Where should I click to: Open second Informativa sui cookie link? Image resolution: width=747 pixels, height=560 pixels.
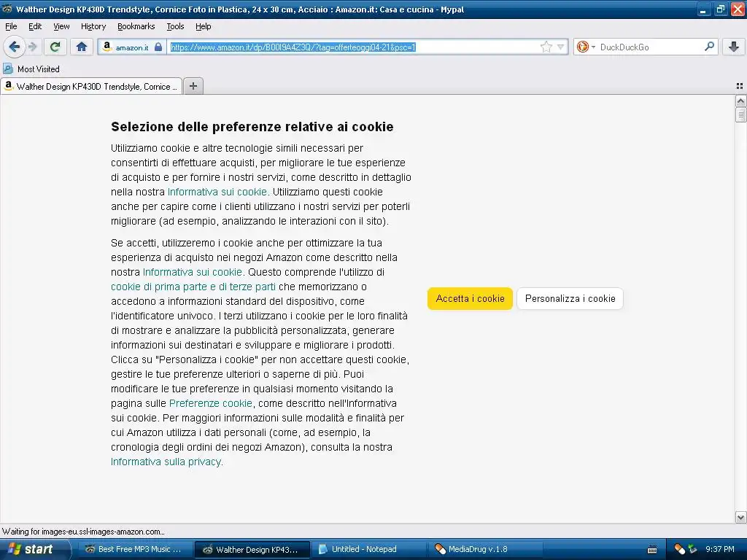[x=193, y=272]
